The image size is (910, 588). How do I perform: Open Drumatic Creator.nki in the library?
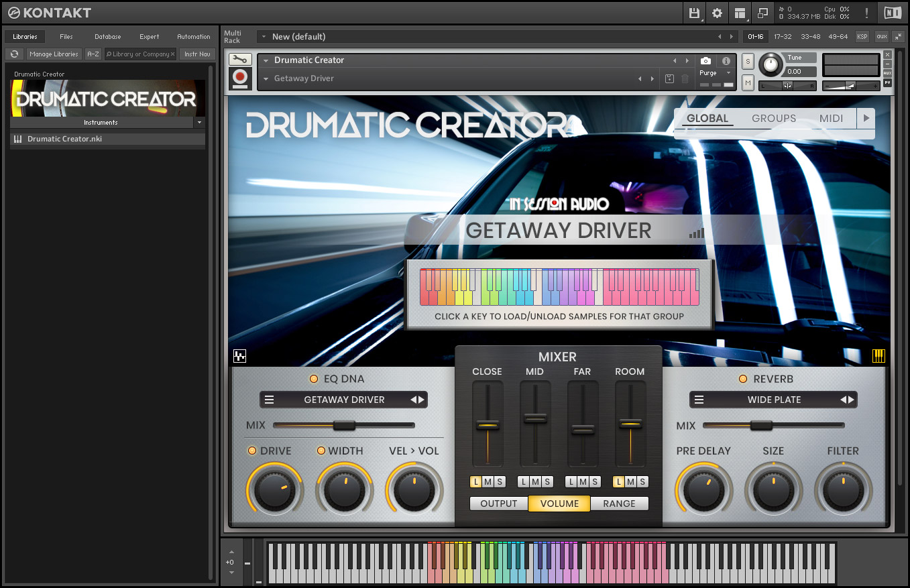107,139
